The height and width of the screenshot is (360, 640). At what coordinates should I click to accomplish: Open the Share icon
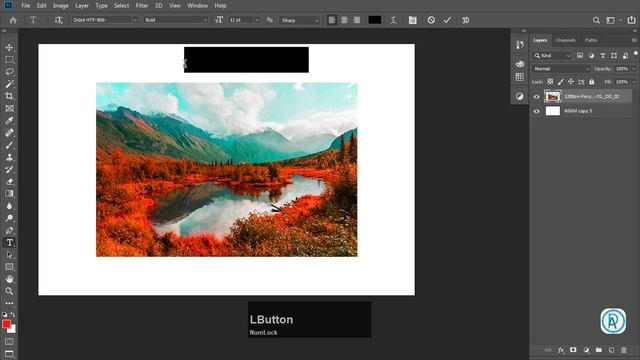click(x=631, y=20)
